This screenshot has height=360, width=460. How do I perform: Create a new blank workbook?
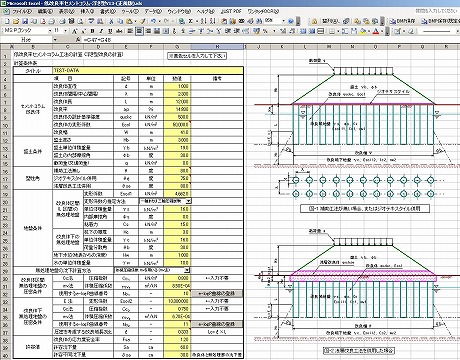point(7,21)
